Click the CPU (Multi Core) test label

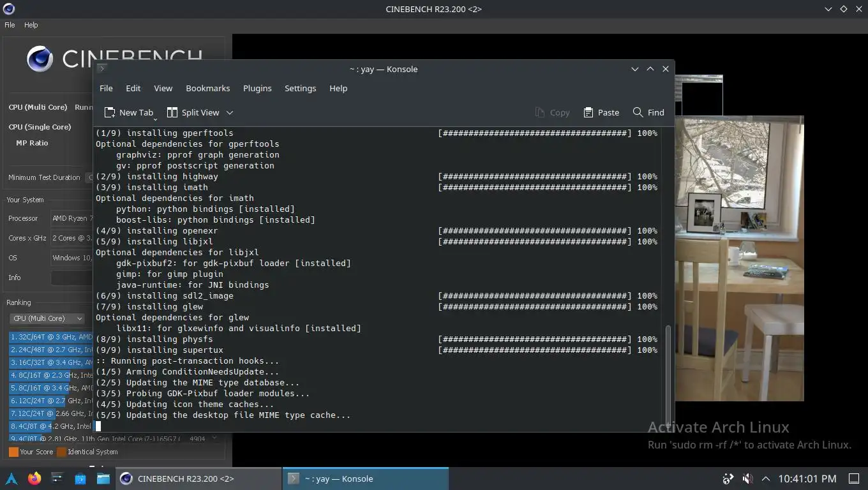[38, 107]
